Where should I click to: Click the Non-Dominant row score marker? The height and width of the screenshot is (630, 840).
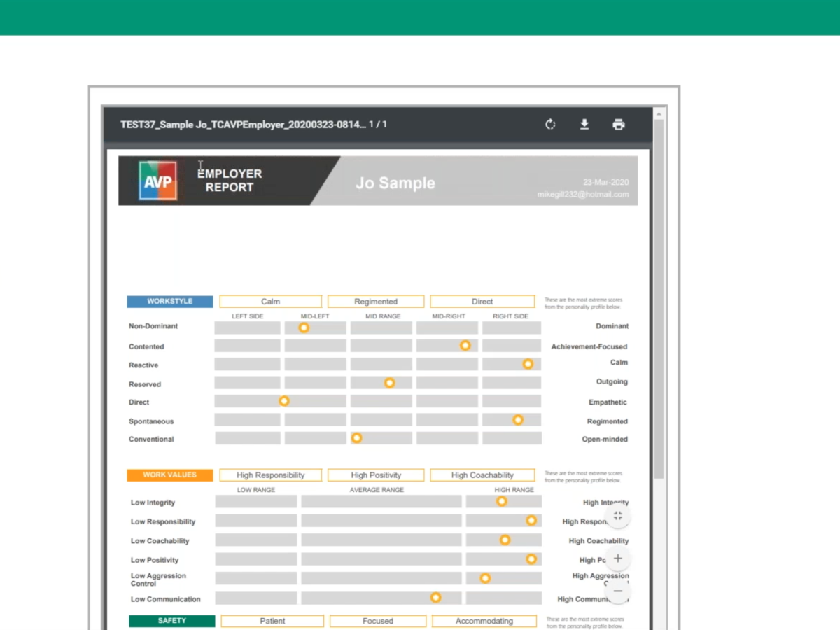coord(304,328)
